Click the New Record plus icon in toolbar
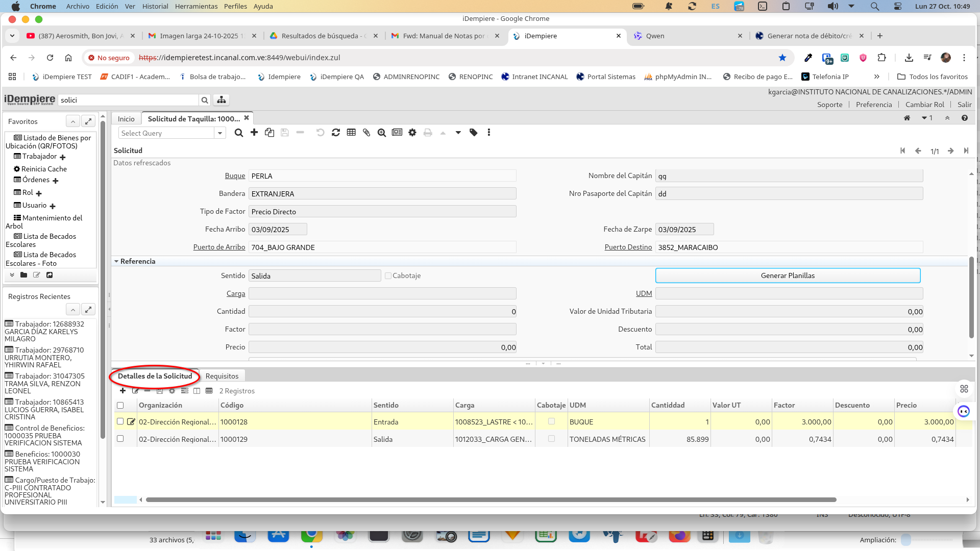This screenshot has height=551, width=980. point(254,133)
